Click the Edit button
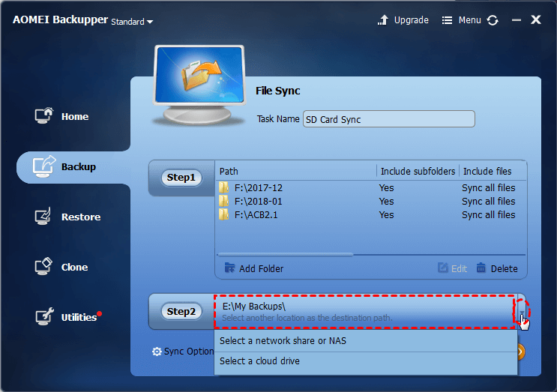The height and width of the screenshot is (392, 557). [x=453, y=268]
